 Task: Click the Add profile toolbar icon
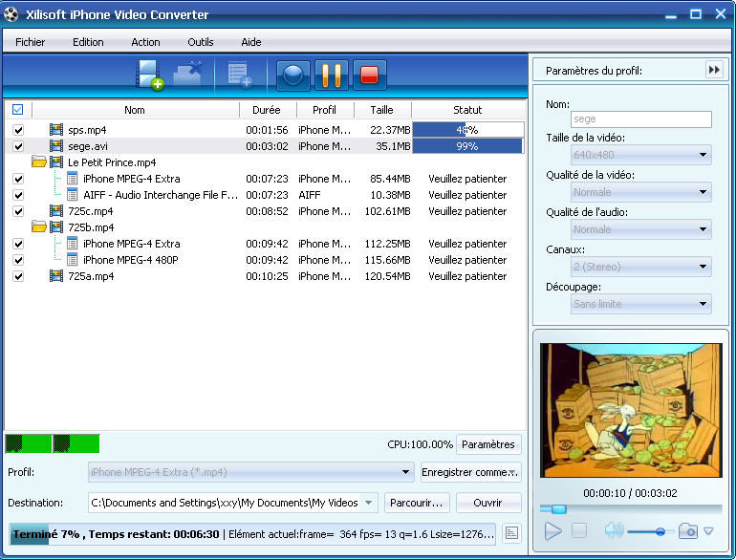click(239, 75)
